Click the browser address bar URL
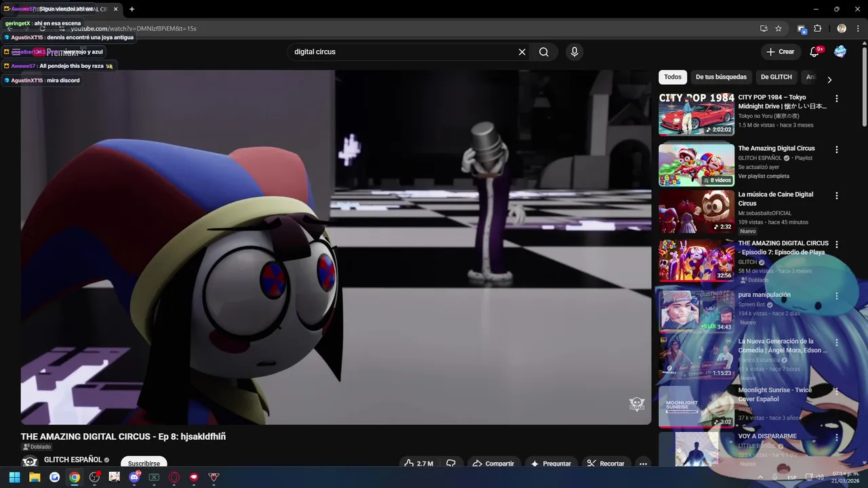The image size is (868, 488). [x=134, y=28]
